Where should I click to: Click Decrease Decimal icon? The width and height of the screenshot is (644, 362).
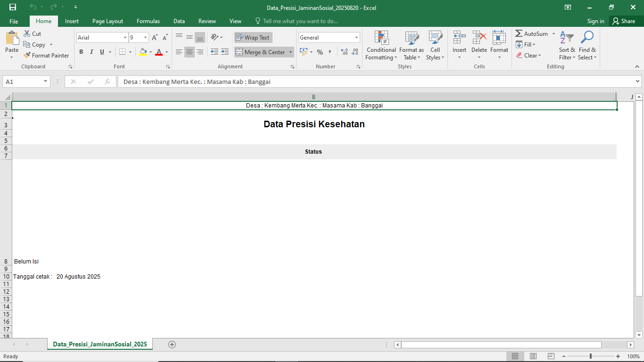[355, 52]
